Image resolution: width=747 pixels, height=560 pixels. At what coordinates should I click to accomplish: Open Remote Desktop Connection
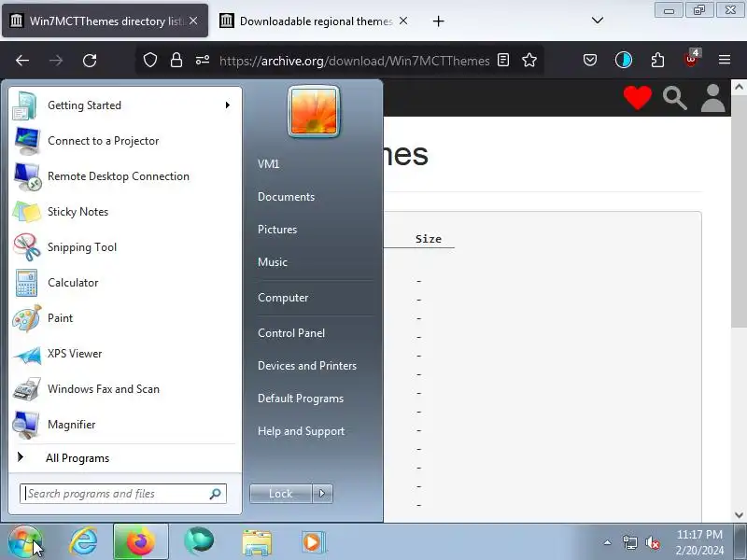coord(124,176)
